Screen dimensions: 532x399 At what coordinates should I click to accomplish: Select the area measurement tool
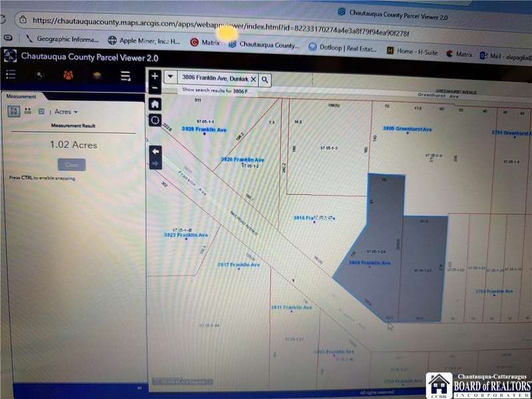(13, 112)
